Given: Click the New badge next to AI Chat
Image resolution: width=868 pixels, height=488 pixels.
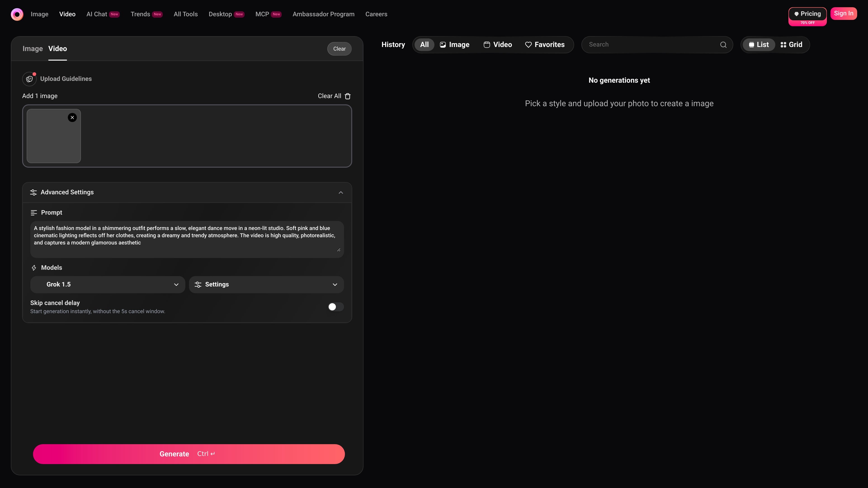Looking at the screenshot, I should [114, 14].
